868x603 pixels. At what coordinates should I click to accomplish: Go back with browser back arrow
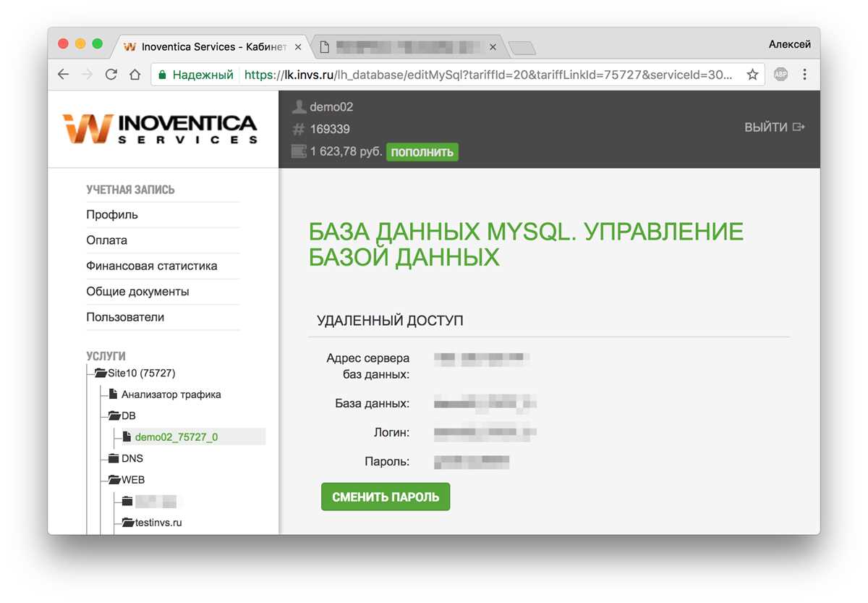point(64,75)
